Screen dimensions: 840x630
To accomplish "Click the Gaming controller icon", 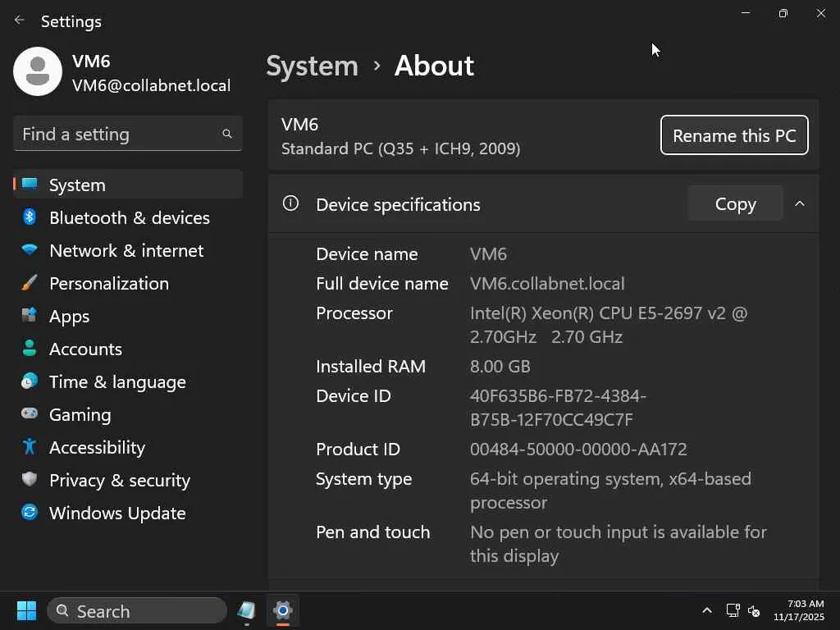I will 30,414.
